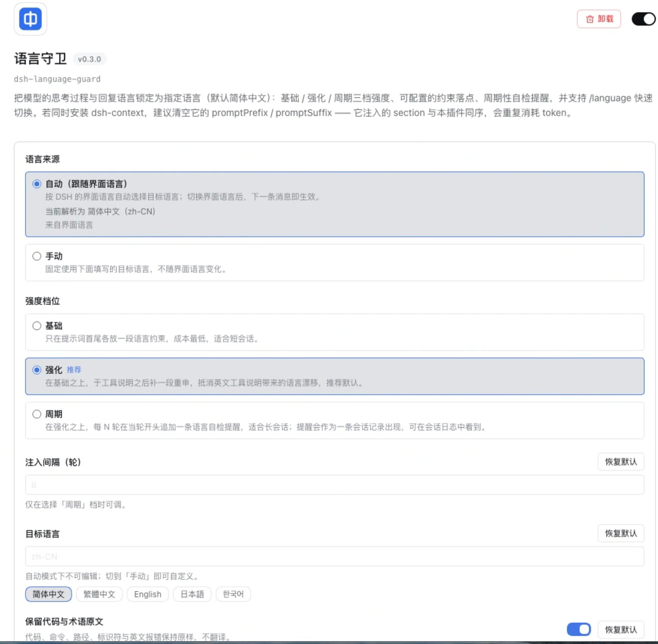This screenshot has width=658, height=644.
Task: Toggle the plugin enable switch at top right
Action: pyautogui.click(x=644, y=19)
